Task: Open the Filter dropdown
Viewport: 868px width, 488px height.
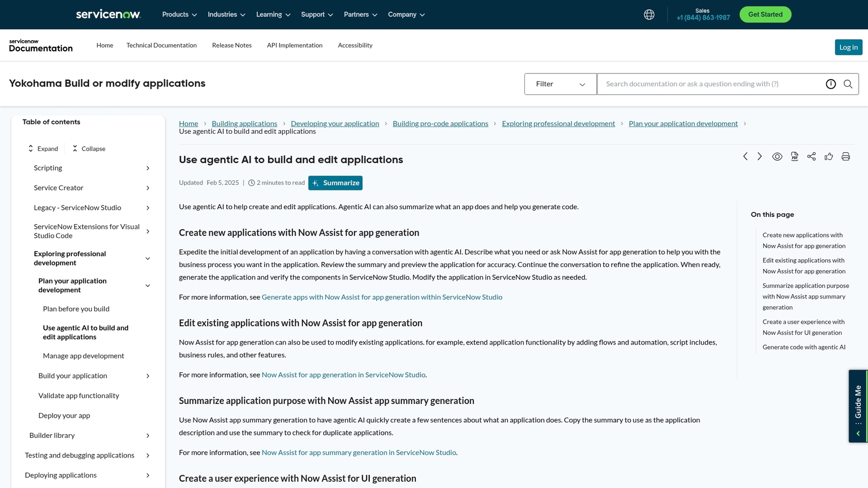Action: click(x=560, y=84)
